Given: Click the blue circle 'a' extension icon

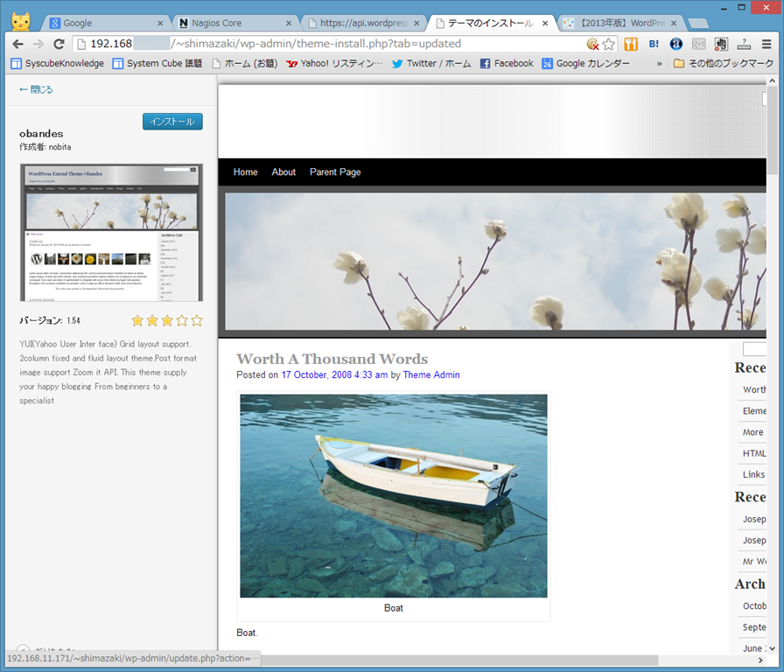Looking at the screenshot, I should pos(676,44).
